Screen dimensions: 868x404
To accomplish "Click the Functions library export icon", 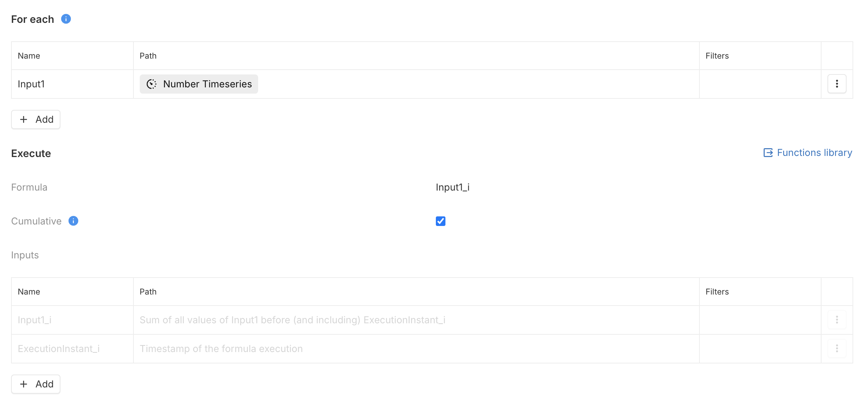I will coord(768,153).
